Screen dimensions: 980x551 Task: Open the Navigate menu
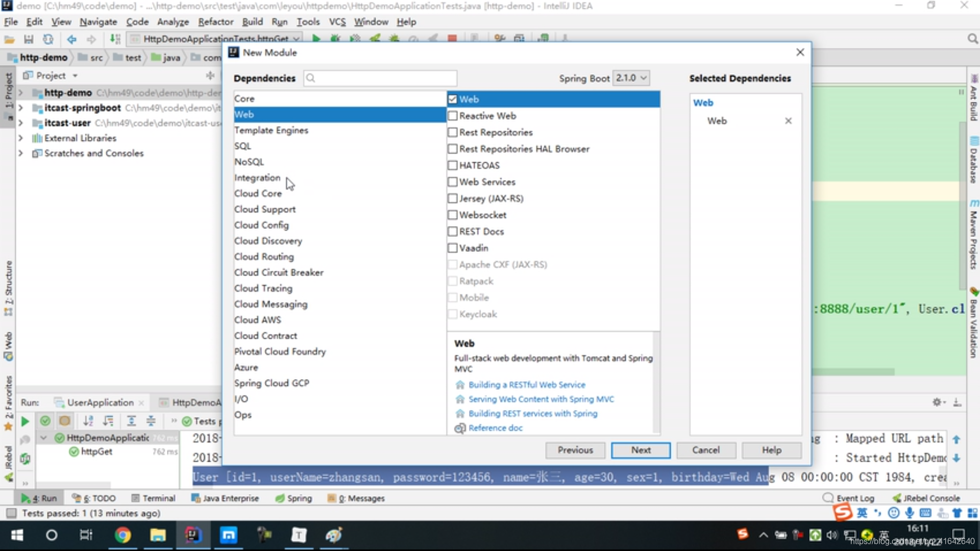click(x=98, y=22)
